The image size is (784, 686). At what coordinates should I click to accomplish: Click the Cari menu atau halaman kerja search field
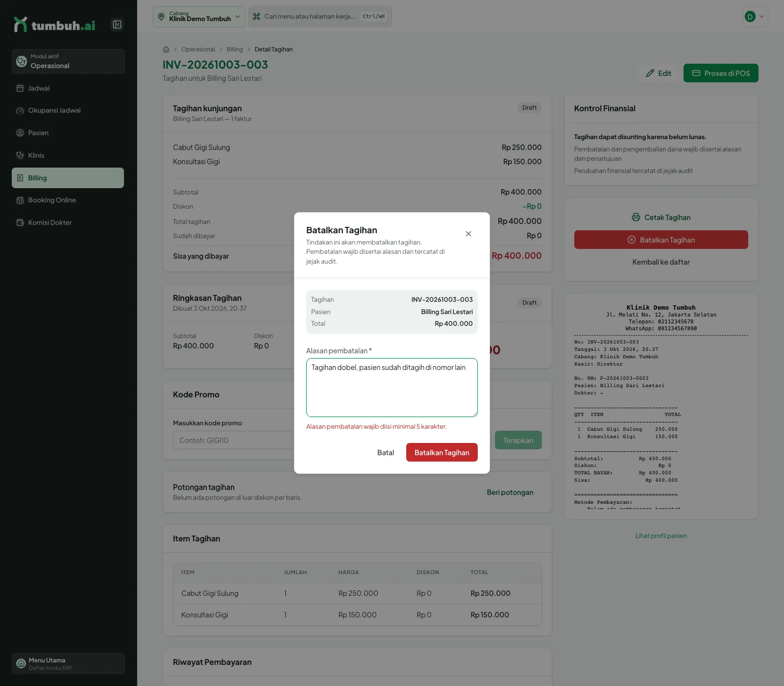pos(320,17)
